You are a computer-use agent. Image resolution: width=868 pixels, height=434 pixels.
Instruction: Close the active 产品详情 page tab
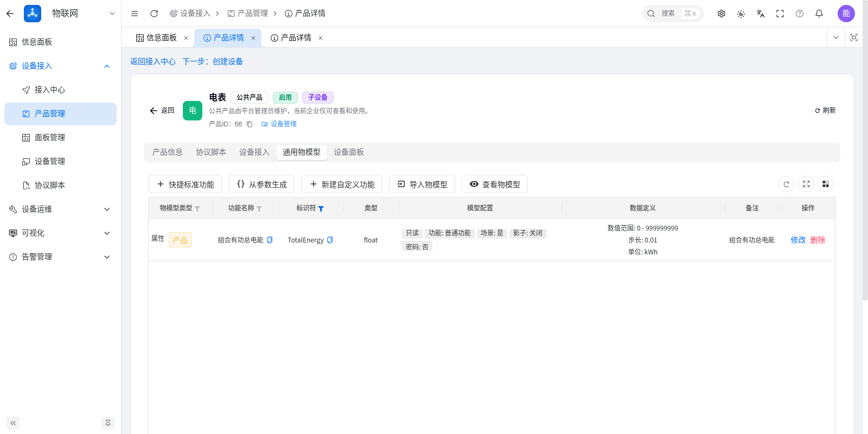(253, 38)
